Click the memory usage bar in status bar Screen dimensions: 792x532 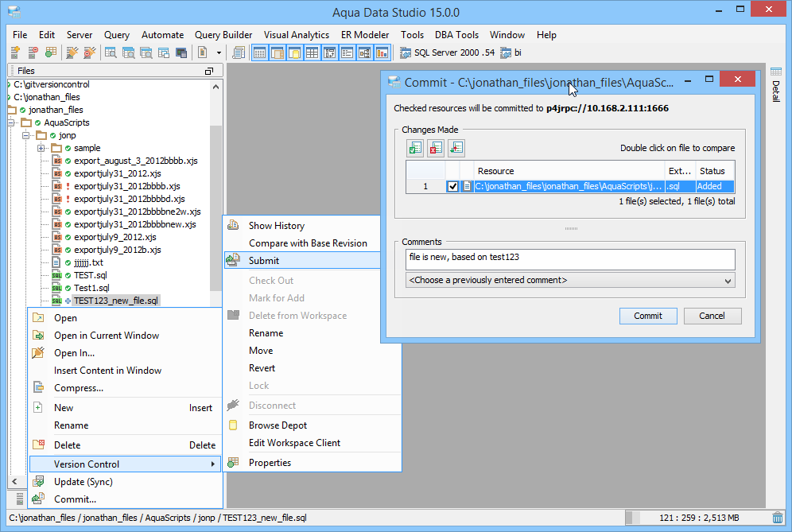coord(697,518)
